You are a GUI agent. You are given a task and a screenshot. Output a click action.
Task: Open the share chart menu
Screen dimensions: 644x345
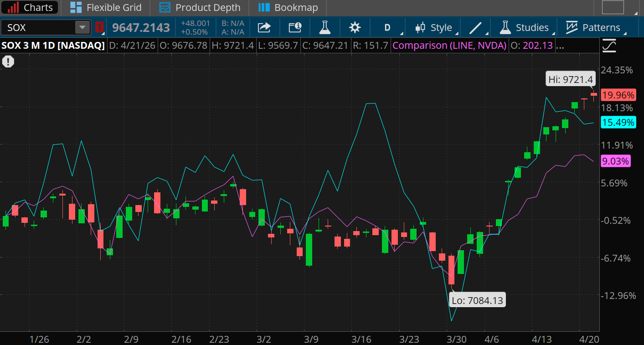(264, 27)
